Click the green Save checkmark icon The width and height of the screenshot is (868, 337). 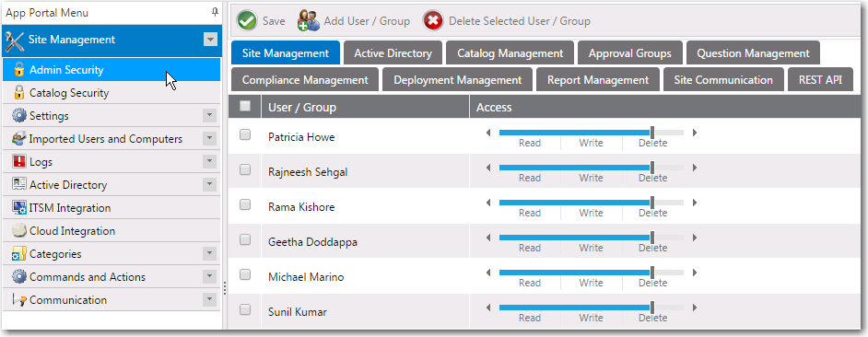246,21
